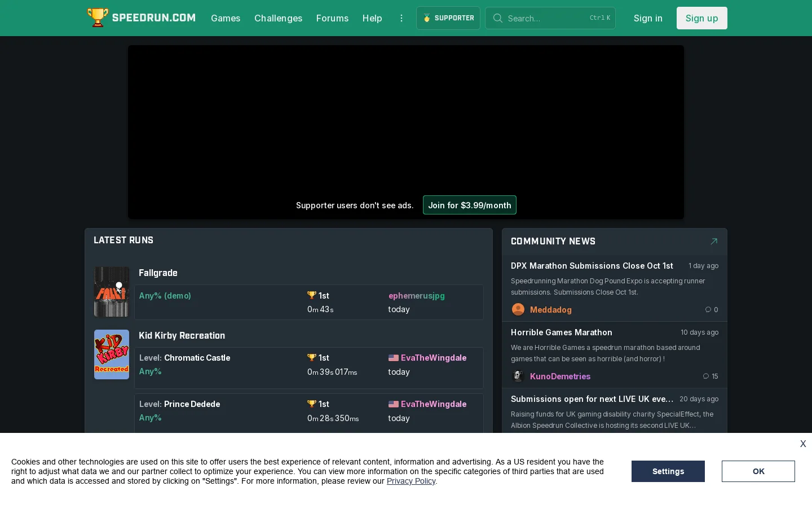Open DPX Marathon Submissions Close Oct 1st post
This screenshot has height=508, width=812.
(x=592, y=265)
